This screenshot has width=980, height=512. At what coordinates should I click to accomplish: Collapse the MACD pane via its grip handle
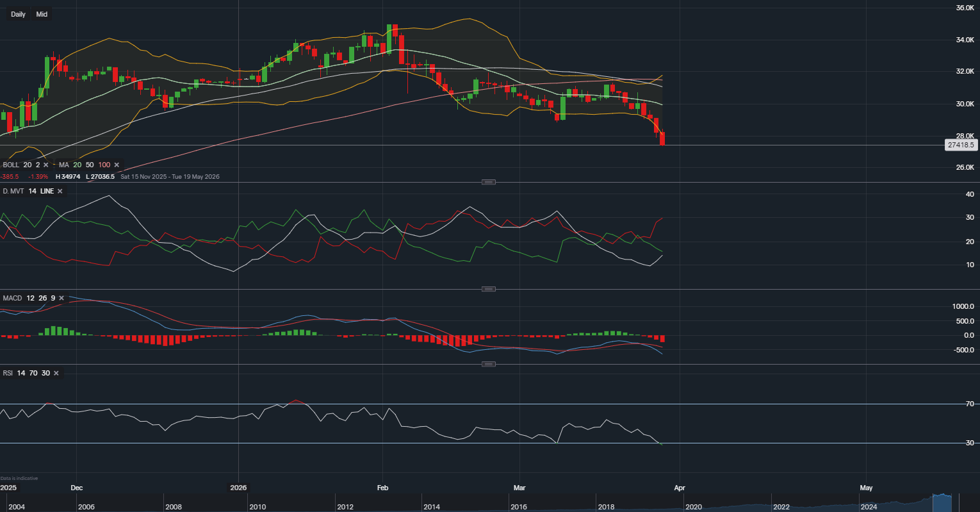point(488,289)
